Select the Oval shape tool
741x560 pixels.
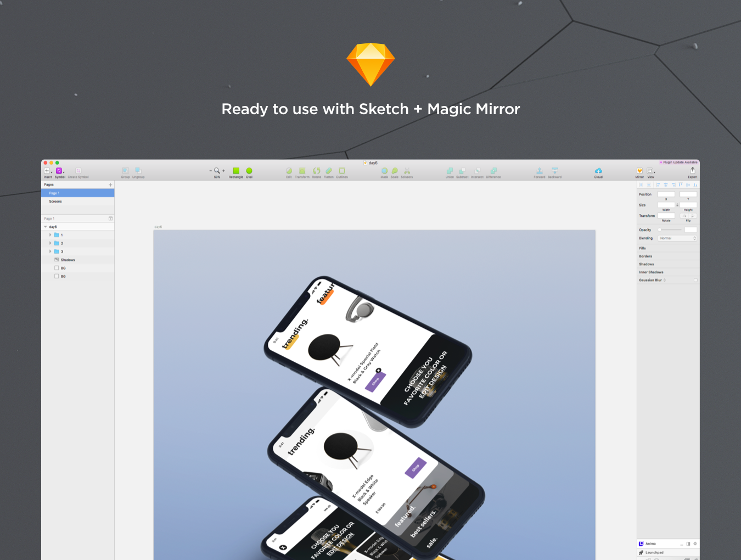point(249,171)
